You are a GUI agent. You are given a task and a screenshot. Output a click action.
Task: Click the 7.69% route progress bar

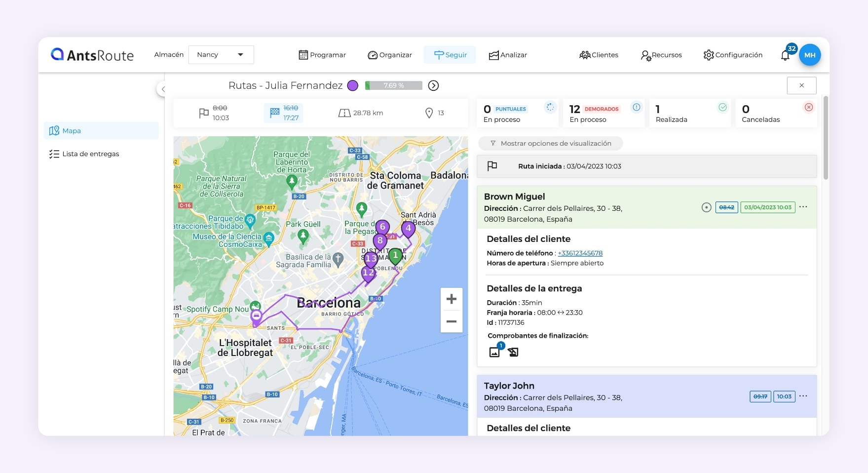coord(393,85)
